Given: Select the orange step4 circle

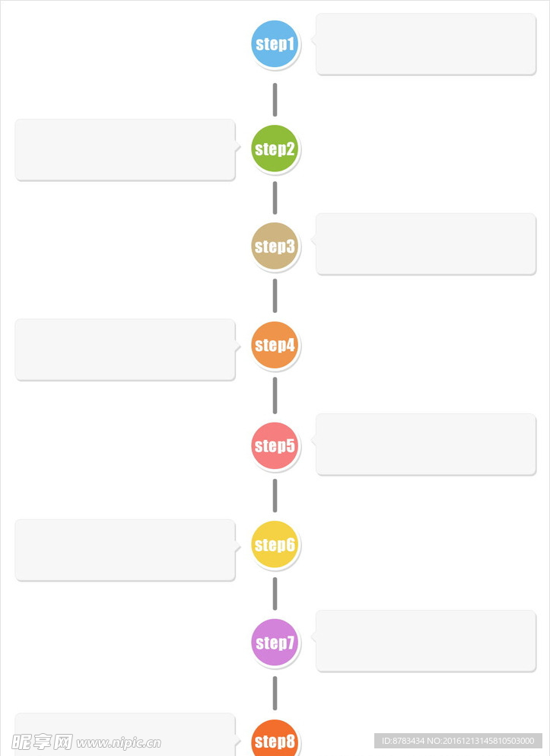Looking at the screenshot, I should click(x=275, y=345).
